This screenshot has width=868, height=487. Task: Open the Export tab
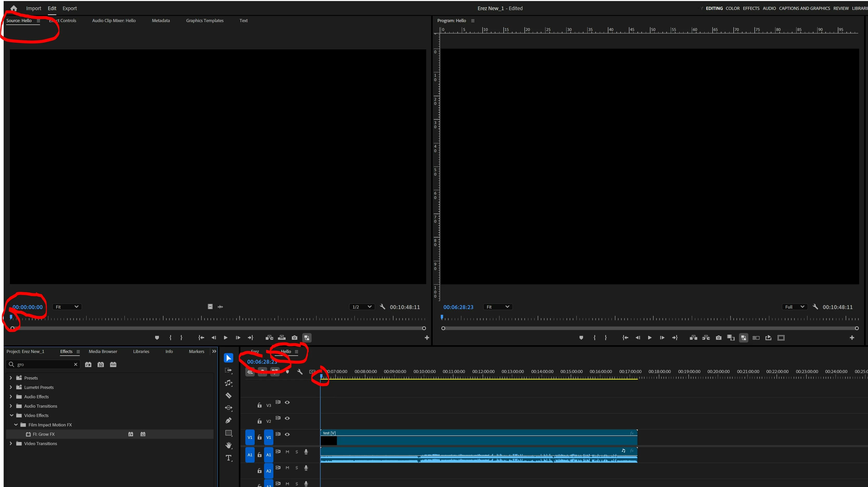tap(69, 8)
